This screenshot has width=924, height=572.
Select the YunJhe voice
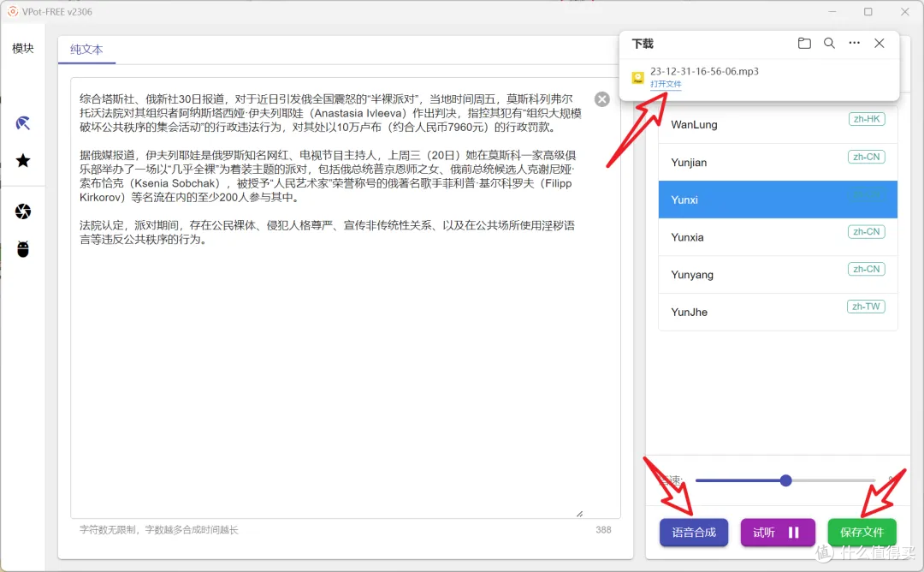pos(778,312)
